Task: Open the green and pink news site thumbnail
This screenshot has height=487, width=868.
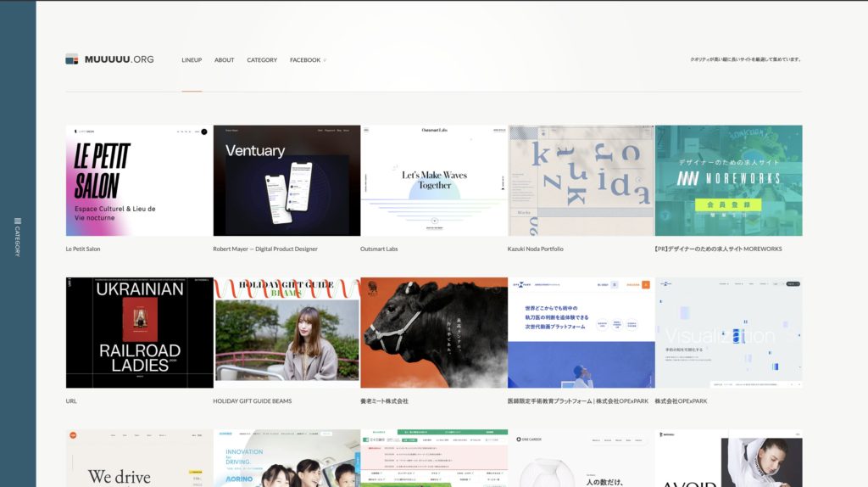Action: point(434,458)
